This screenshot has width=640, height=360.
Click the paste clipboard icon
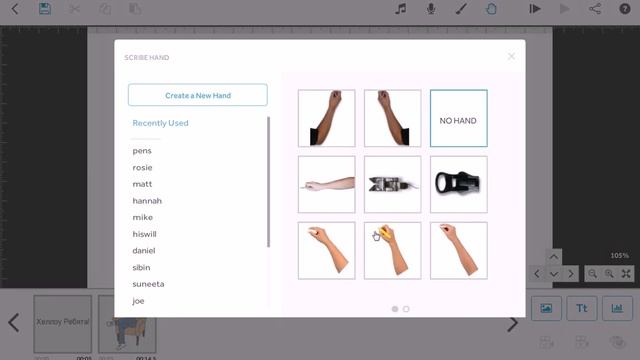[135, 9]
